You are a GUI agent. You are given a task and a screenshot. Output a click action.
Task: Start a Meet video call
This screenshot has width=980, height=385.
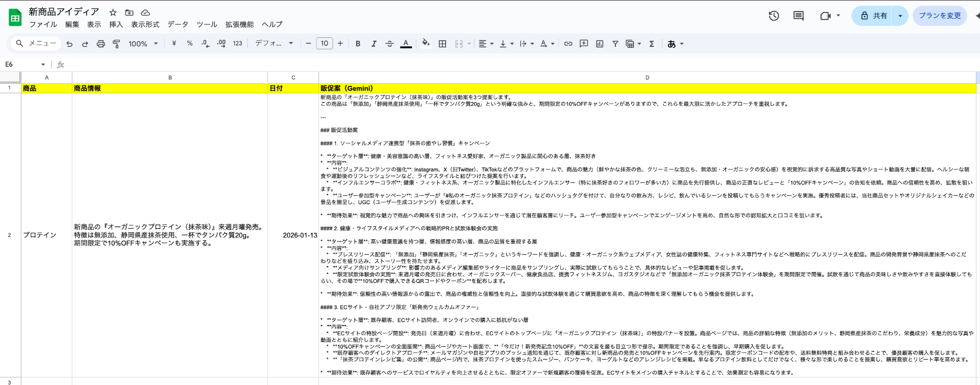825,16
